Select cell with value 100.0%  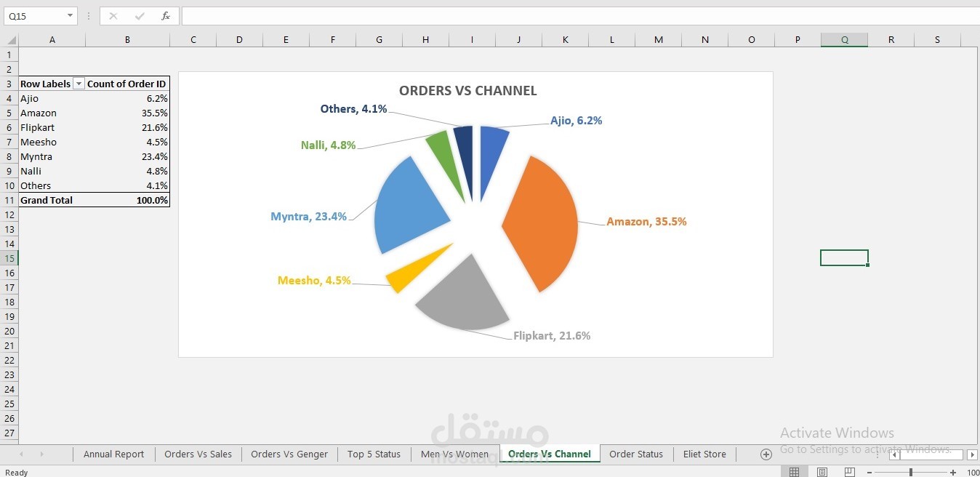coord(127,200)
